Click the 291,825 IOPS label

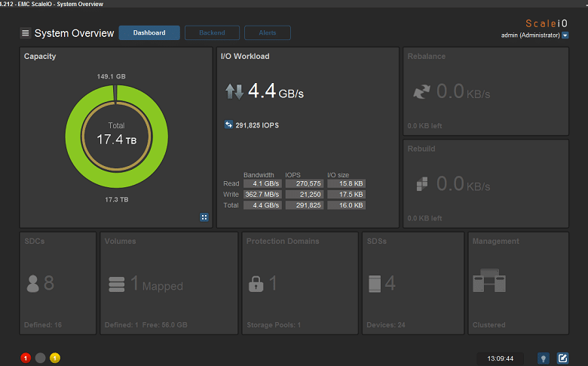tap(257, 125)
